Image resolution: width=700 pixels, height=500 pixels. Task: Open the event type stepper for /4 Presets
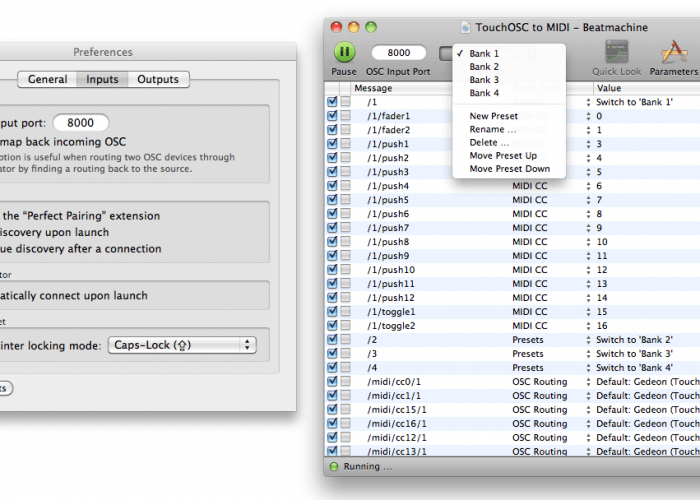(x=588, y=367)
